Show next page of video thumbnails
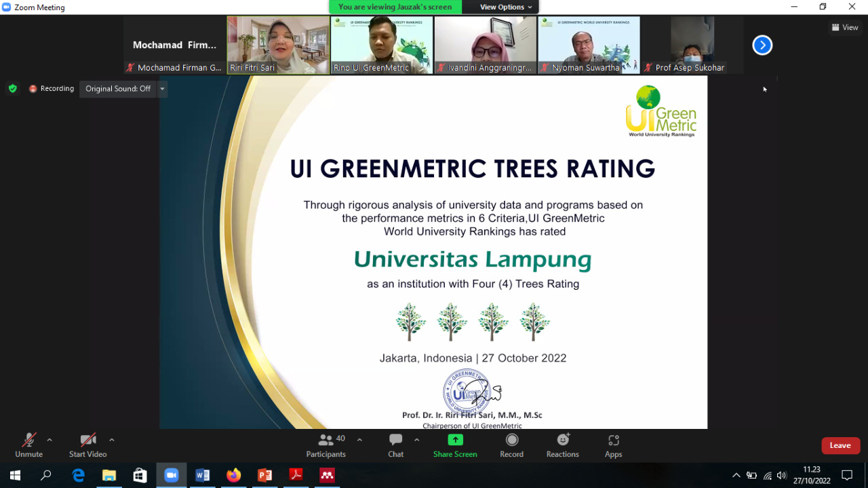868x488 pixels. coord(762,45)
